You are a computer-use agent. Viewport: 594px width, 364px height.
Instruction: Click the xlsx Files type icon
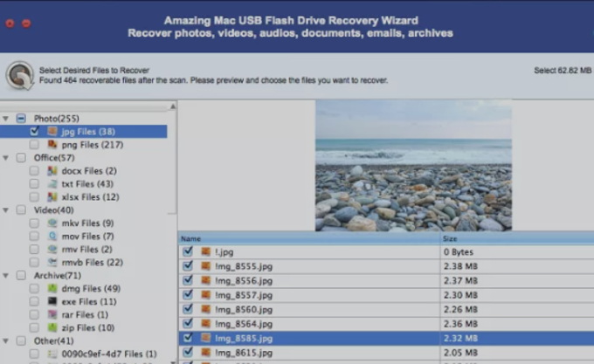[x=52, y=196]
